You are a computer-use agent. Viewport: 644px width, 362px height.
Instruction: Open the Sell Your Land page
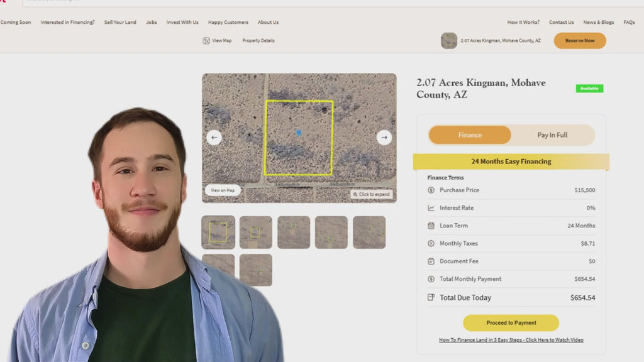[x=120, y=23]
